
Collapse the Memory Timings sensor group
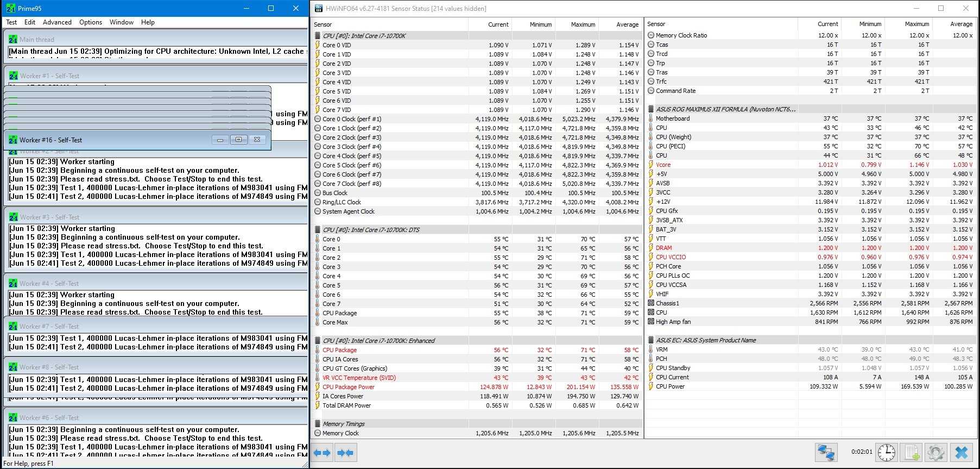tap(318, 424)
